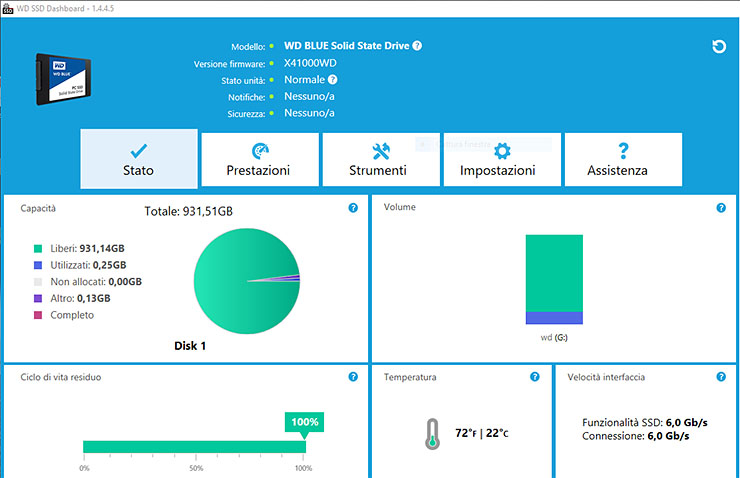Image resolution: width=740 pixels, height=478 pixels.
Task: Open the Strumenti tab
Action: [x=381, y=159]
